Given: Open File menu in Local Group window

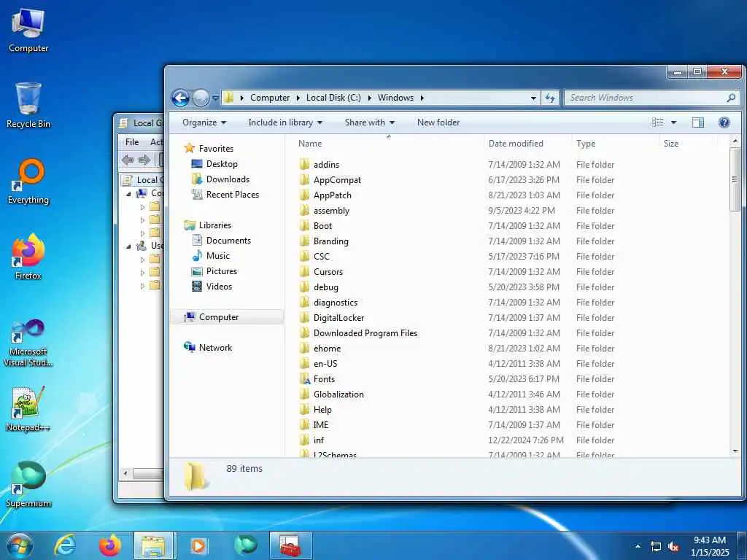Looking at the screenshot, I should pyautogui.click(x=132, y=142).
